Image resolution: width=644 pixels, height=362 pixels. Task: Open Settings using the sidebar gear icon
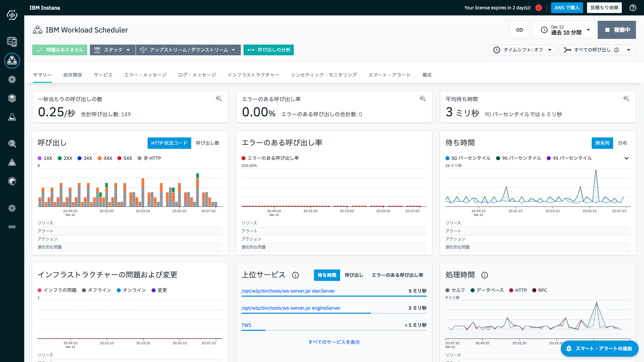click(12, 208)
